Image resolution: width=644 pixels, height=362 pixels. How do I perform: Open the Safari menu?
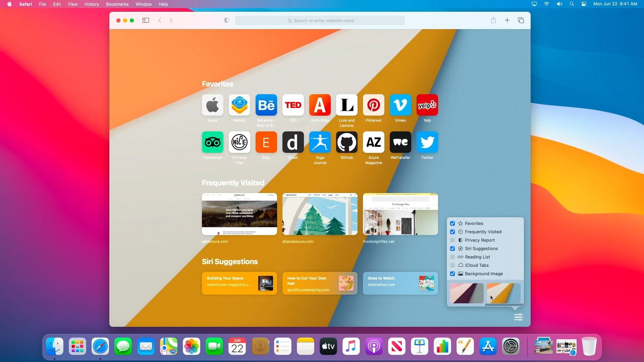click(x=25, y=4)
